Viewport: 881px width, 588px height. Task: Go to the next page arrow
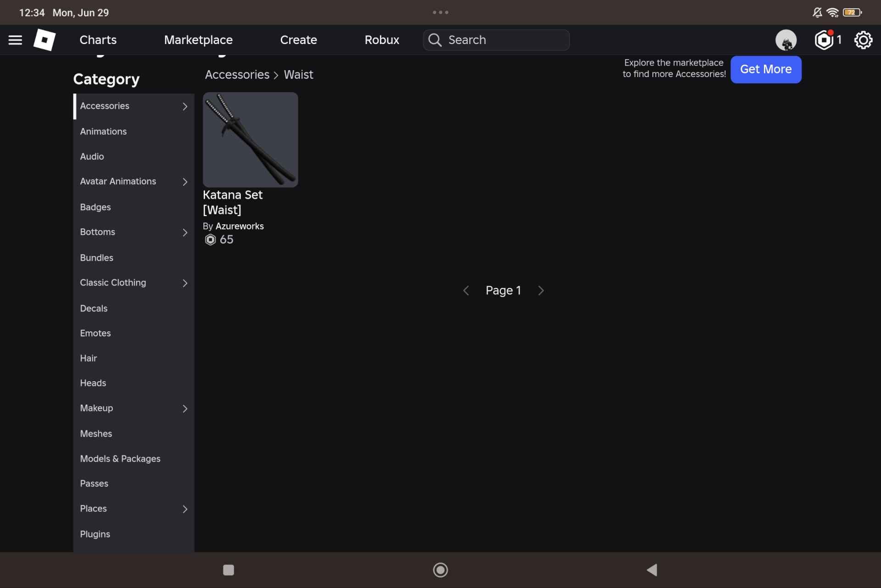tap(541, 290)
